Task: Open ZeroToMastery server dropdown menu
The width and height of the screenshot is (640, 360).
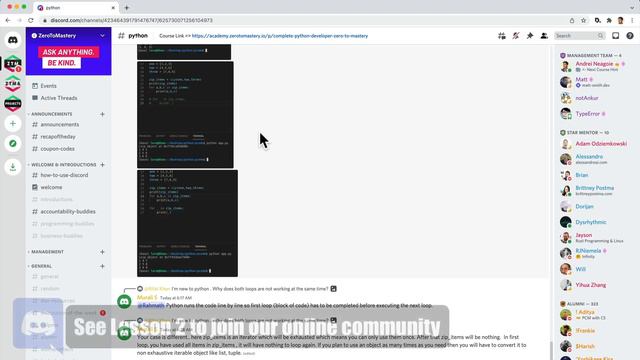Action: [102, 36]
